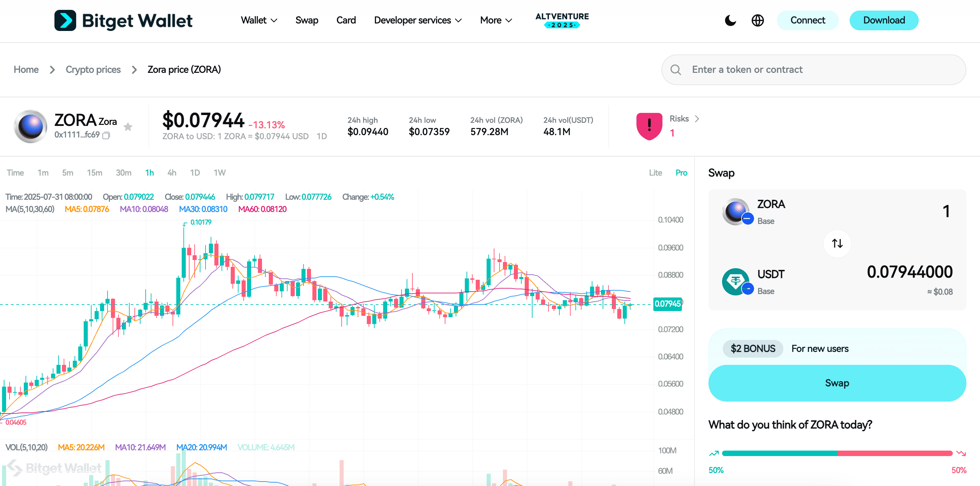Reverse swap direction with arrows icon
The width and height of the screenshot is (980, 486).
pos(837,243)
